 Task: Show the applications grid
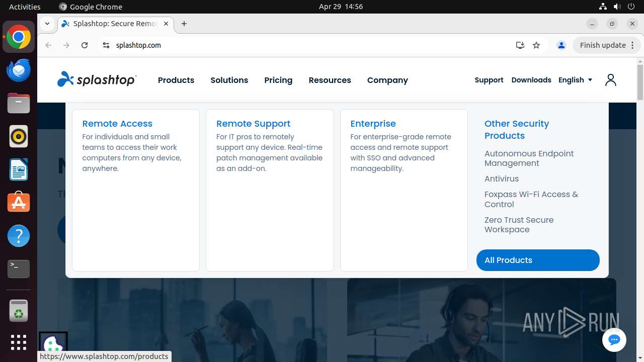19,342
